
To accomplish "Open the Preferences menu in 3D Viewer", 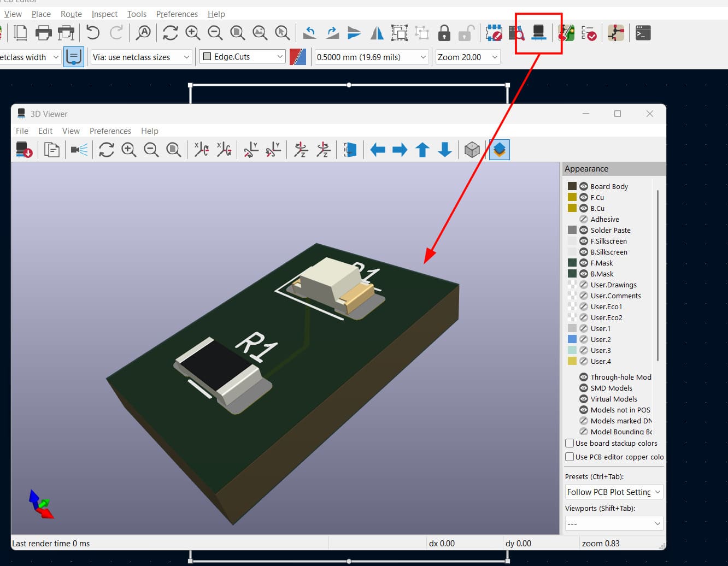I will [110, 131].
